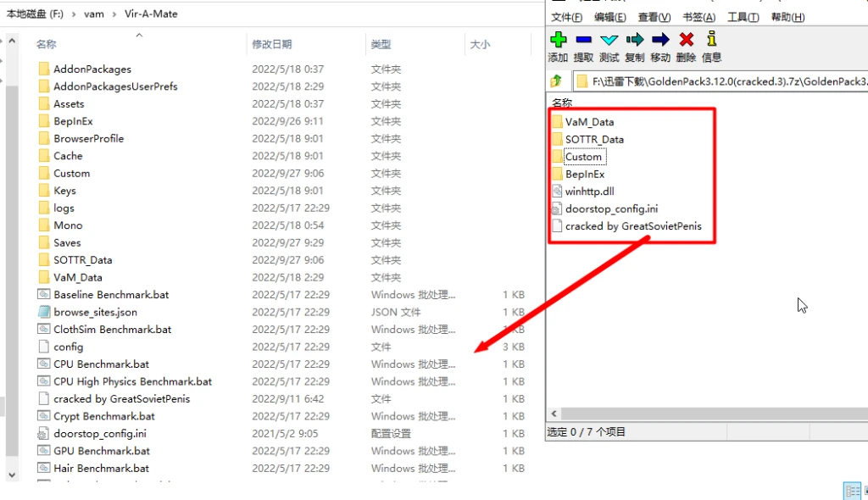
Task: Click the 移动 (Move) toolbar icon
Action: coord(659,39)
